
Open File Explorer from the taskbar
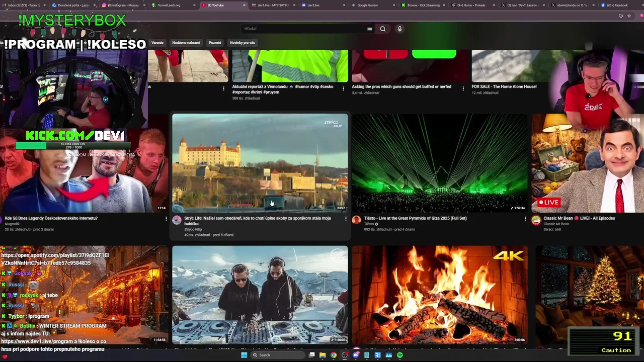tap(323, 355)
